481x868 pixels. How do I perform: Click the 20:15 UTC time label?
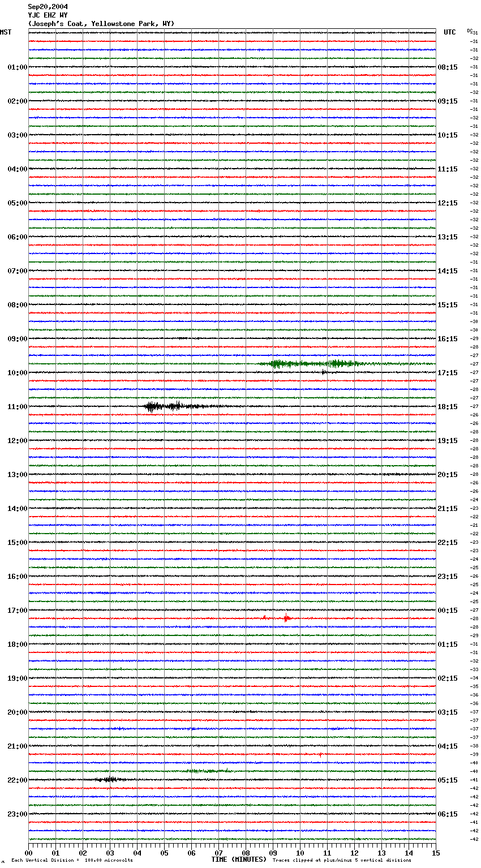click(448, 475)
